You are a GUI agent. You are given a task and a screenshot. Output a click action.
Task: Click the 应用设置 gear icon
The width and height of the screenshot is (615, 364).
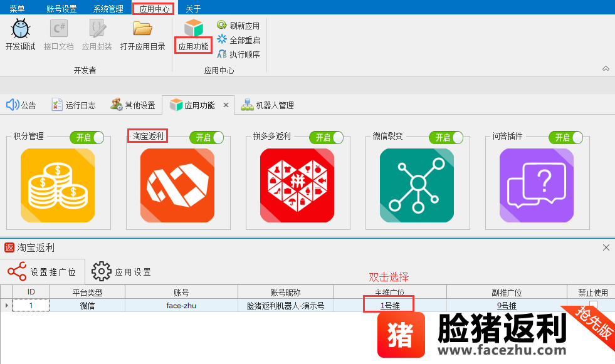click(101, 271)
